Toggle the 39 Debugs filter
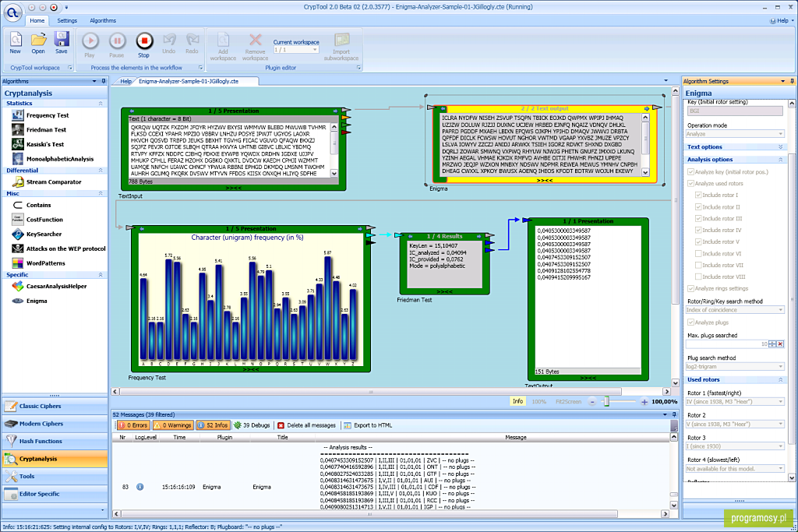 pyautogui.click(x=252, y=425)
